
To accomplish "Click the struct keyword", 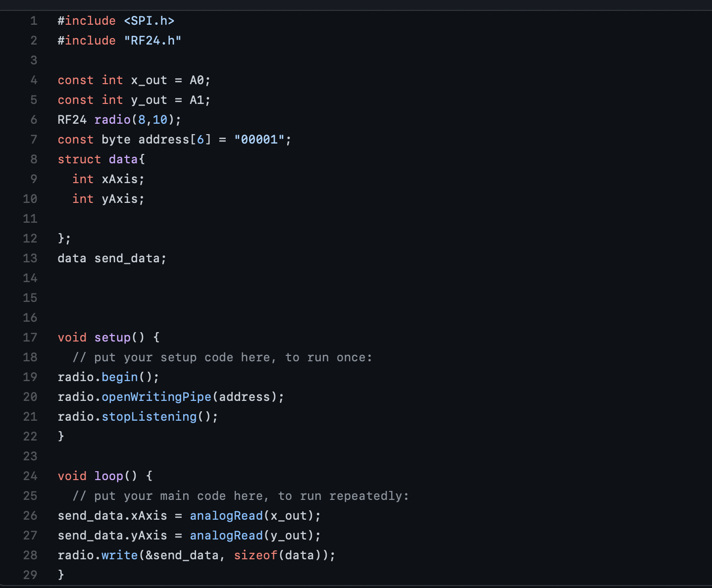I will 79,159.
